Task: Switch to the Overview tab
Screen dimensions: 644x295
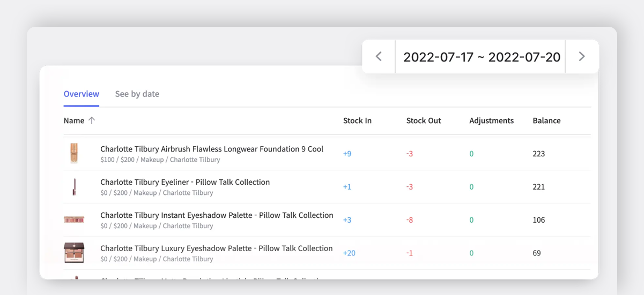Action: tap(81, 94)
